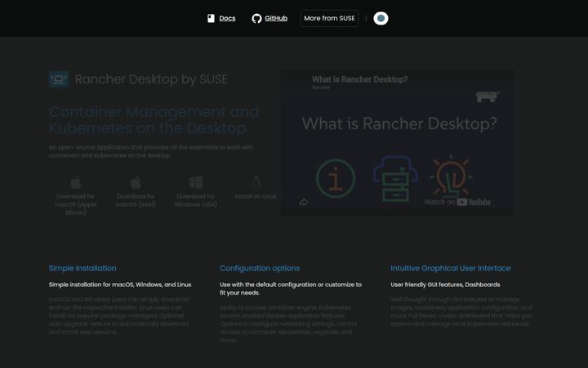
Task: Toggle the round theme switch icon in header
Action: pyautogui.click(x=381, y=18)
